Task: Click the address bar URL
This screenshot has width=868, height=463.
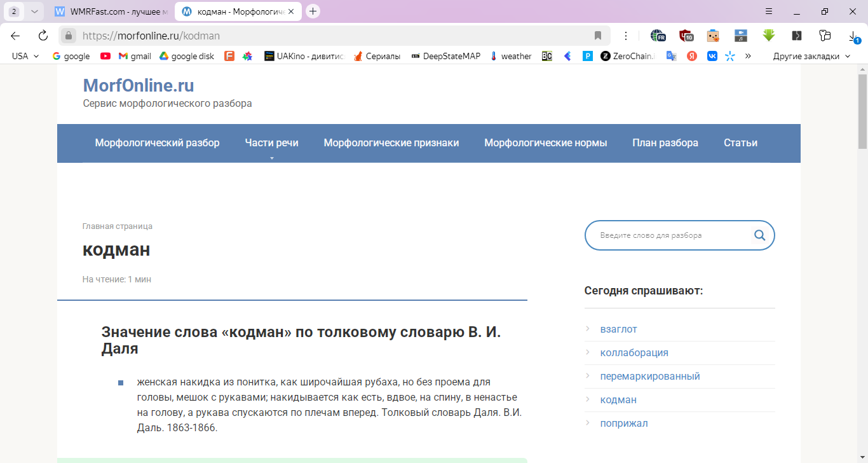Action: 151,36
